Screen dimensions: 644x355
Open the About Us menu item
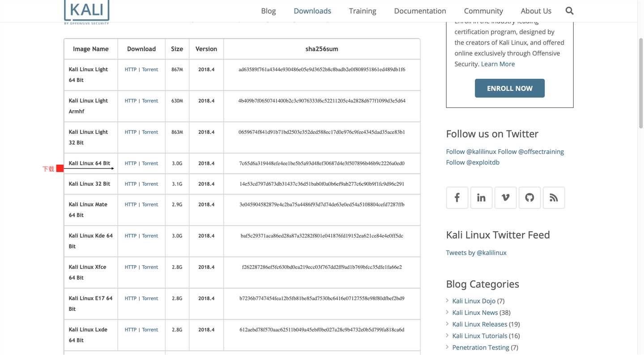(x=536, y=11)
